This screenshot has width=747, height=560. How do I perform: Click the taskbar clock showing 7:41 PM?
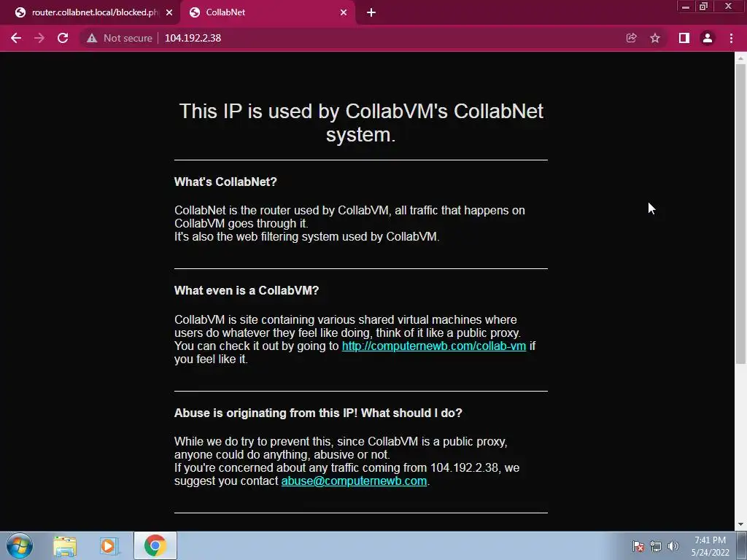click(x=710, y=546)
